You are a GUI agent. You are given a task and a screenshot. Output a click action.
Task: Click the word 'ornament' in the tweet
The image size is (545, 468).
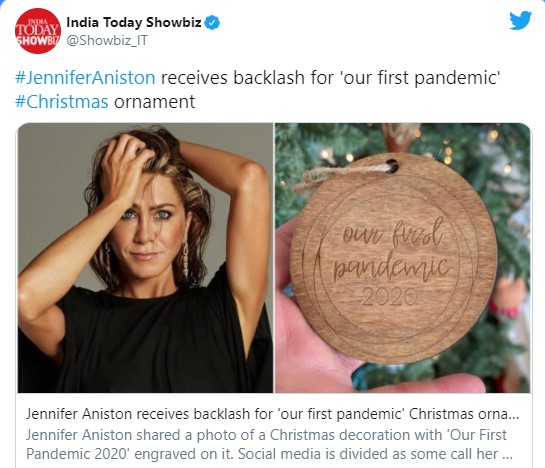click(154, 102)
